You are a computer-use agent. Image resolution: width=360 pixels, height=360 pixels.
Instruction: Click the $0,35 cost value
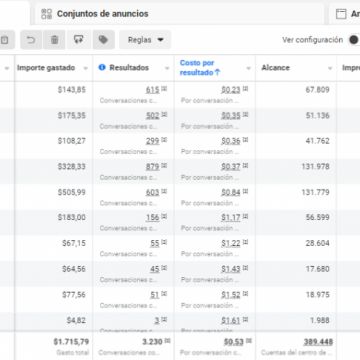point(231,116)
